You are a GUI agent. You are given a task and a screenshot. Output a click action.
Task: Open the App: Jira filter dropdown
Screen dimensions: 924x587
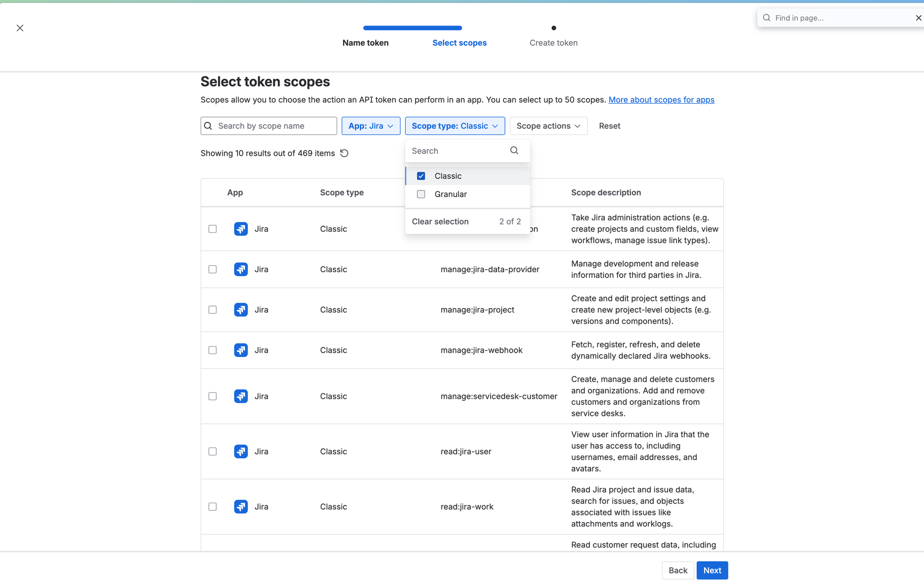371,126
